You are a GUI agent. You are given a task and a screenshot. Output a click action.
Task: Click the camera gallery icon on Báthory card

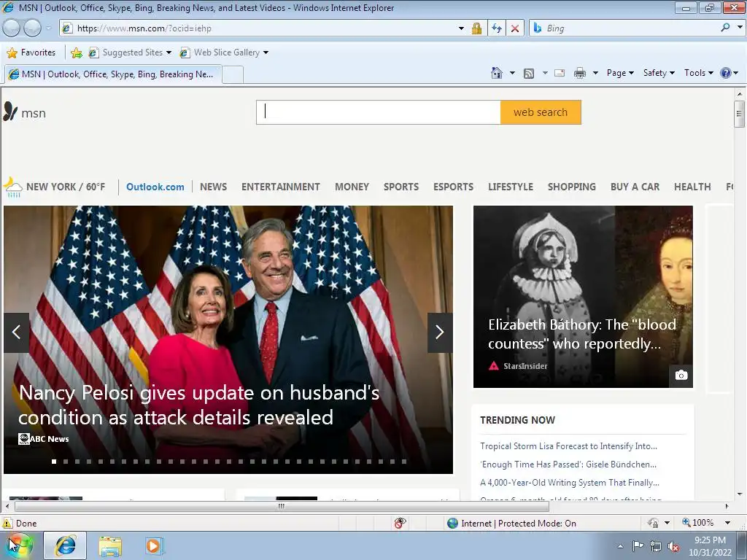(x=681, y=376)
